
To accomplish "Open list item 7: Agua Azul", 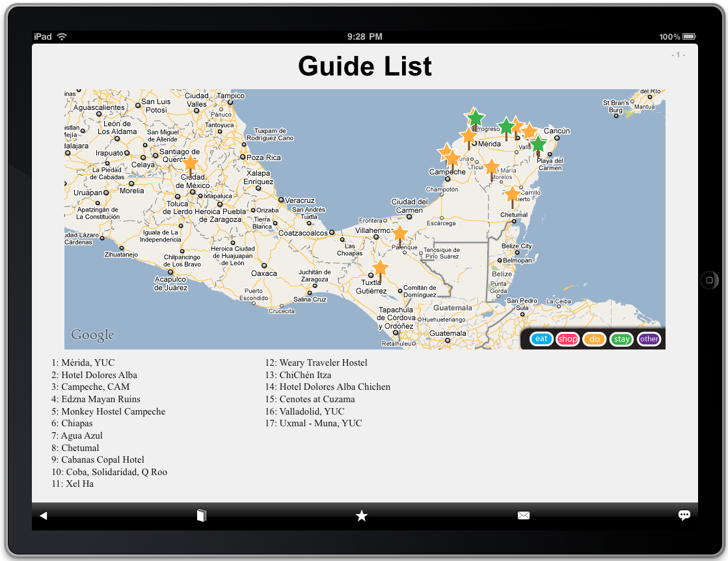I will tap(77, 435).
